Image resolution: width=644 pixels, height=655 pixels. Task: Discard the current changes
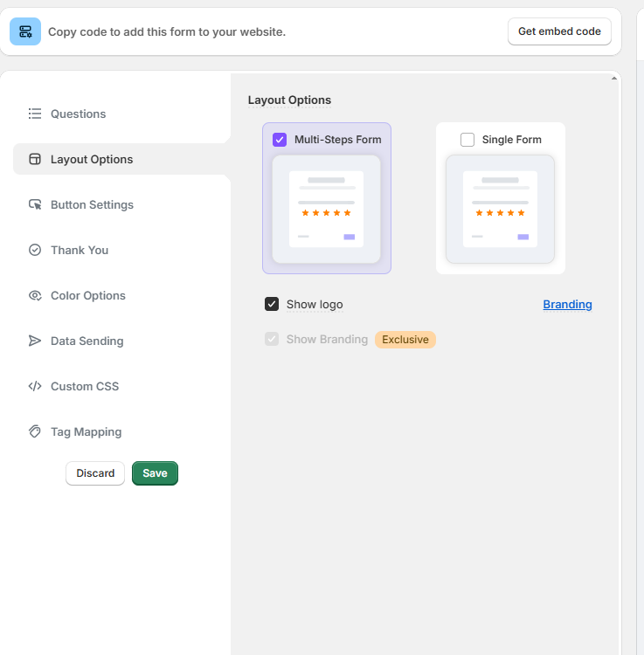95,473
